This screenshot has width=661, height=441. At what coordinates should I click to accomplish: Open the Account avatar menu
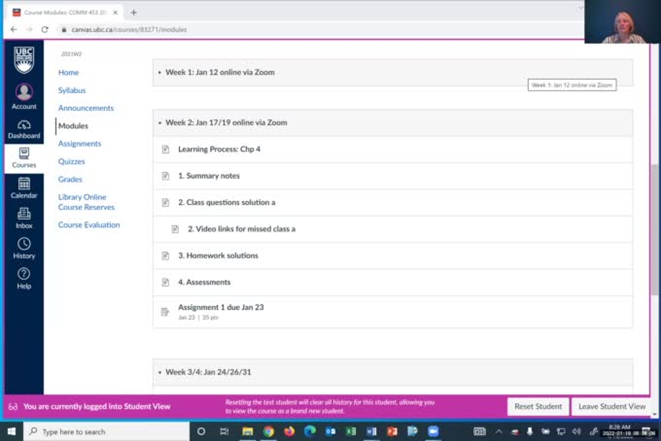coord(24,97)
